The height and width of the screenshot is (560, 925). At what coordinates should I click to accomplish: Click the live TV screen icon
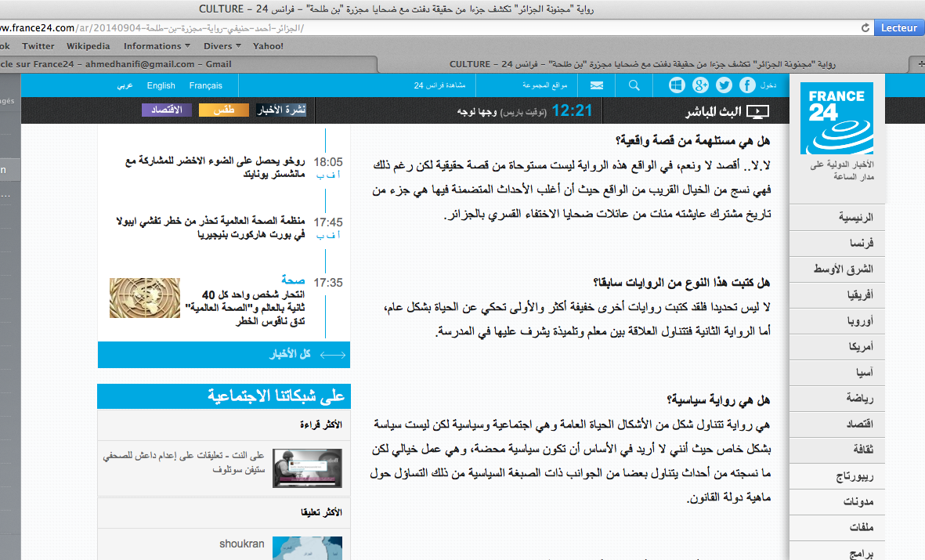pyautogui.click(x=757, y=111)
